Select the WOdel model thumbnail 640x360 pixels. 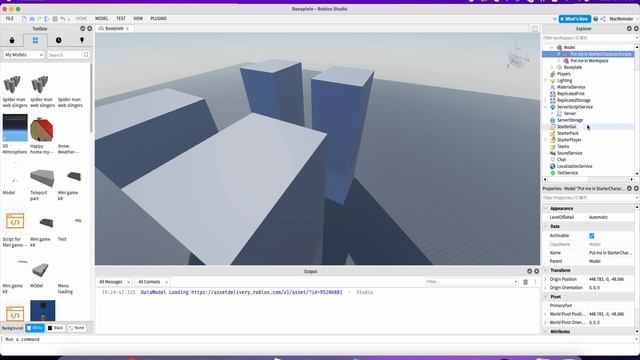tap(40, 269)
